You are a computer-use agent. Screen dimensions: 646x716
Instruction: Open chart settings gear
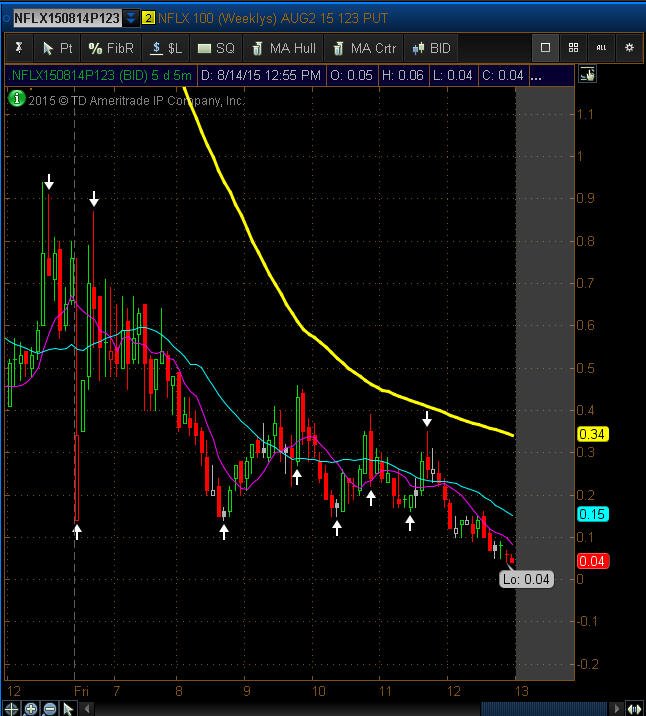[629, 47]
